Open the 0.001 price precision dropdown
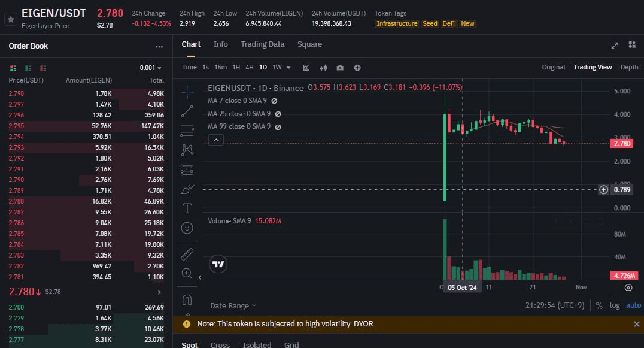Viewport: 644px width, 348px height. [x=150, y=68]
